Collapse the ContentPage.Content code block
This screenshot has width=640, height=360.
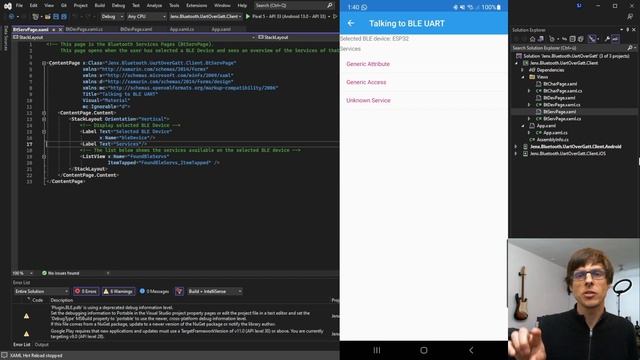(44, 113)
